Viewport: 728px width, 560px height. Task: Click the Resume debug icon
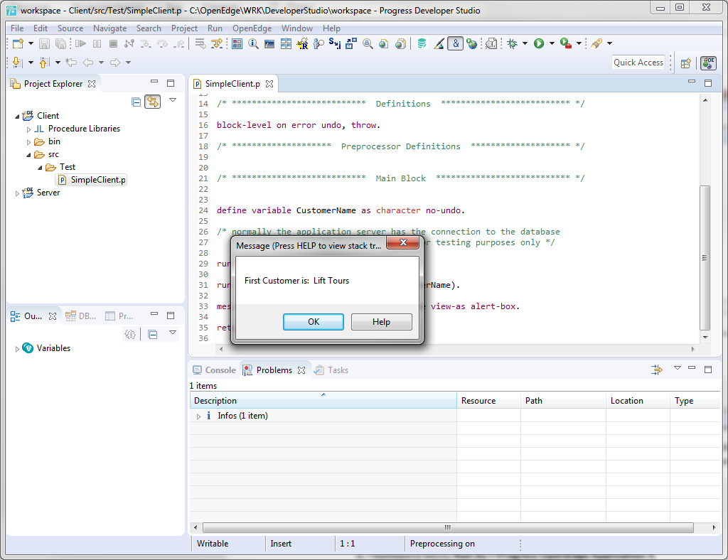pos(81,43)
